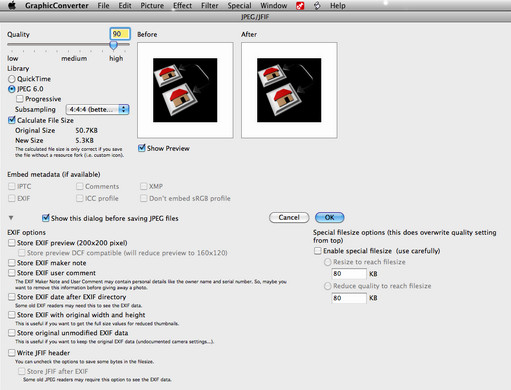Open the scripts menu icon
Viewport: 511px width, 390px height.
click(x=317, y=6)
